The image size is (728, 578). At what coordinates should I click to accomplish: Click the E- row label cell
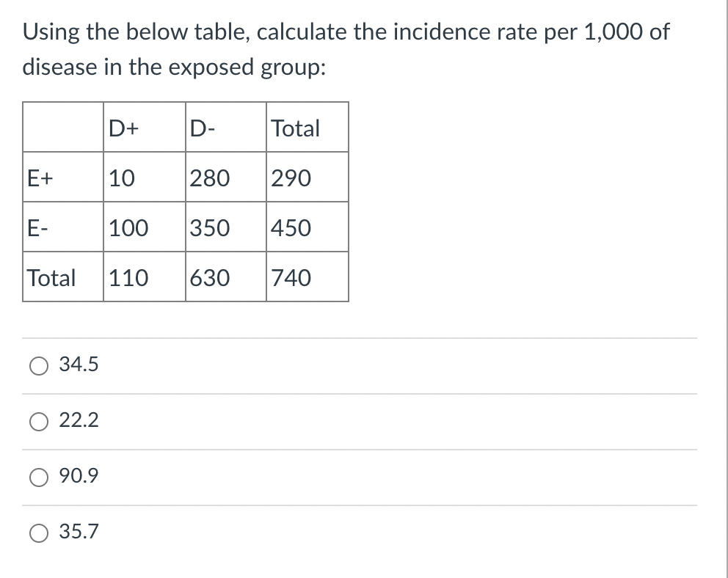[62, 227]
